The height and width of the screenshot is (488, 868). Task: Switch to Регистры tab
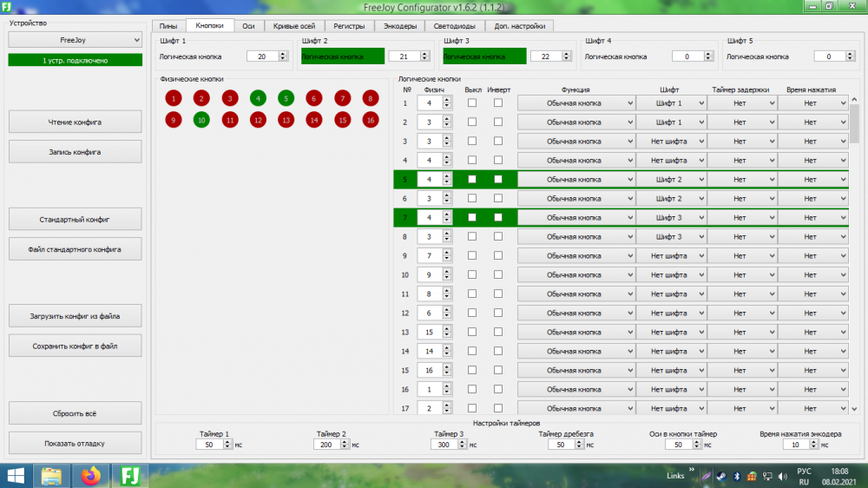349,26
